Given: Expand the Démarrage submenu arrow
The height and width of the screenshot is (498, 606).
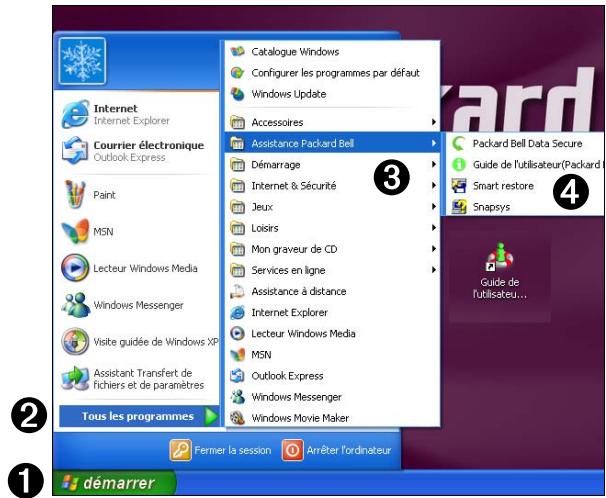Looking at the screenshot, I should (x=434, y=165).
